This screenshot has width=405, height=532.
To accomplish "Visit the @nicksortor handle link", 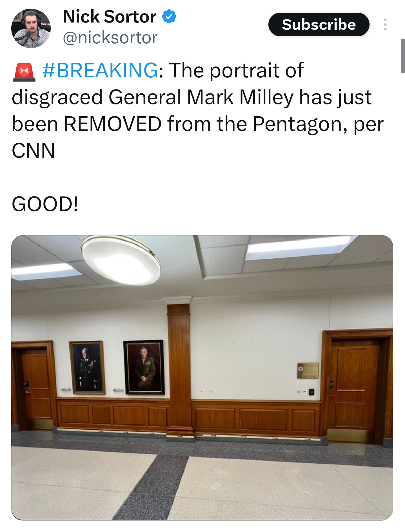I will [110, 38].
